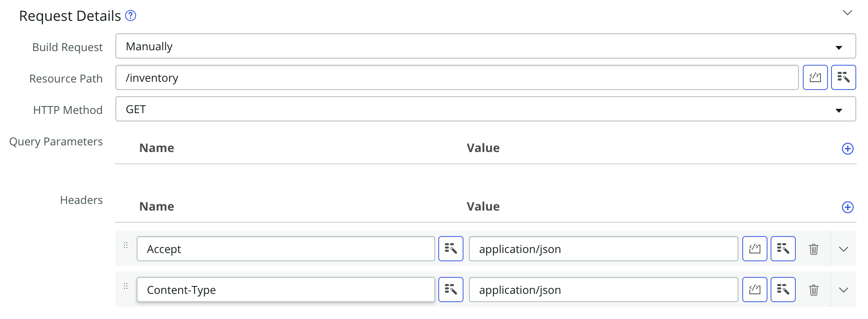Click the Content-Type header name field
Screen dimensions: 868x319
(286, 290)
